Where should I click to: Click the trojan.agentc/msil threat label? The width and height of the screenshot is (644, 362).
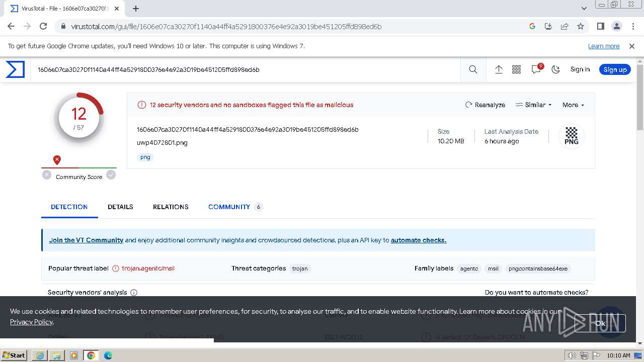pyautogui.click(x=148, y=268)
